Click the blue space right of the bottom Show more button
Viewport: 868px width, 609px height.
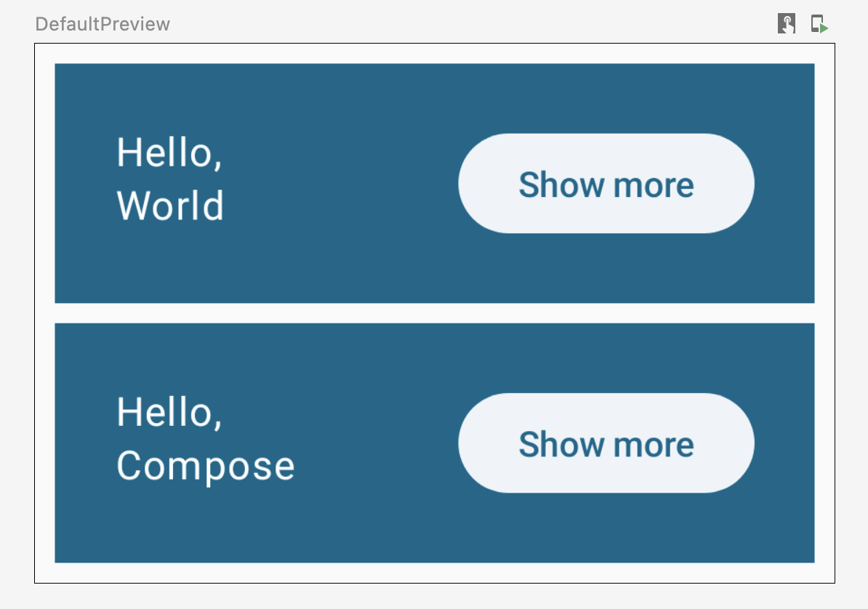pos(784,443)
